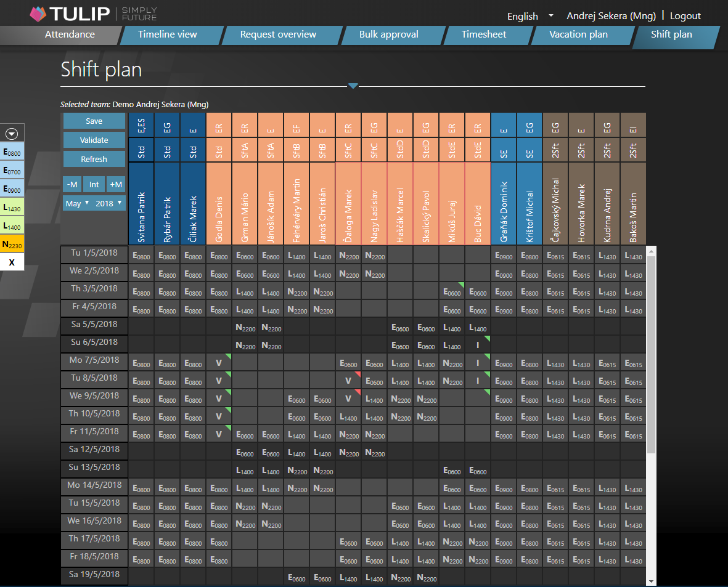
Task: Go to next month with +M
Action: click(x=116, y=184)
